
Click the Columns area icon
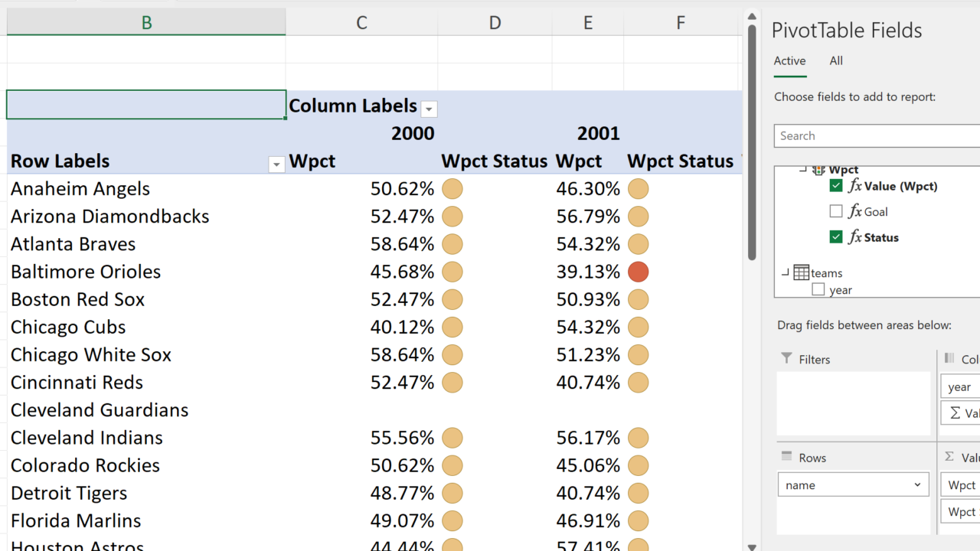click(949, 359)
